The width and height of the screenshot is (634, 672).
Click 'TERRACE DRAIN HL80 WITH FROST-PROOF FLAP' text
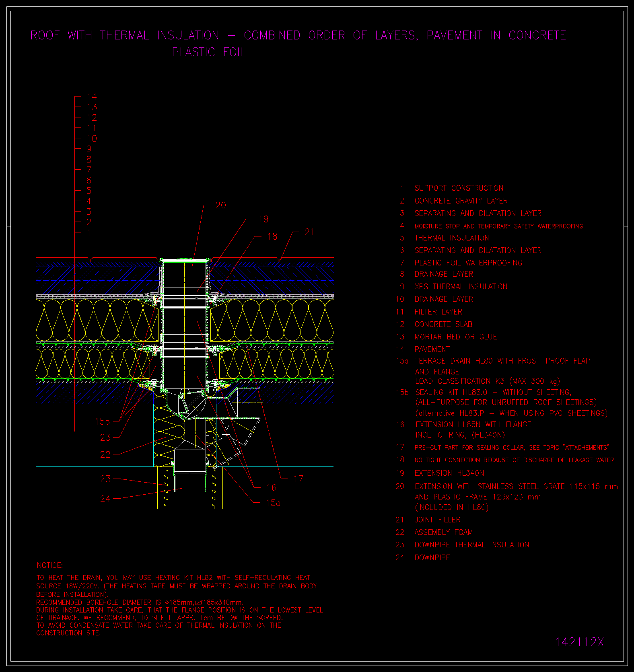point(502,361)
